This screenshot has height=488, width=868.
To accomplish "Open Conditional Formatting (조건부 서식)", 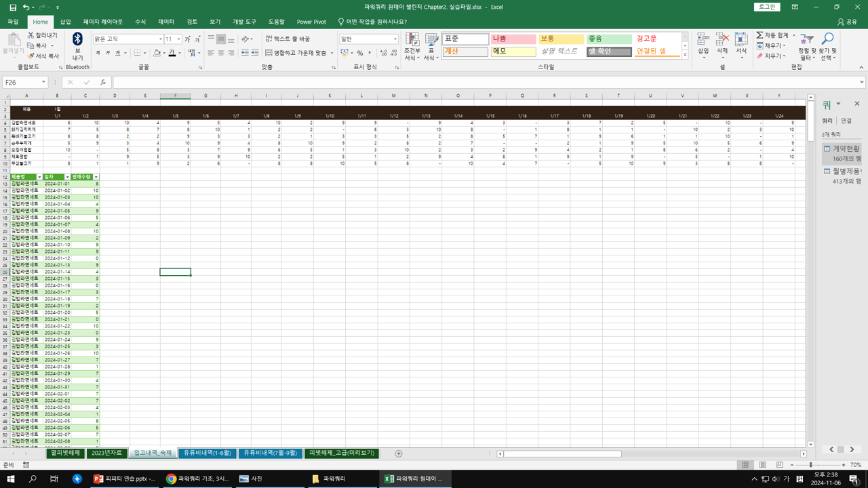I will coord(412,47).
